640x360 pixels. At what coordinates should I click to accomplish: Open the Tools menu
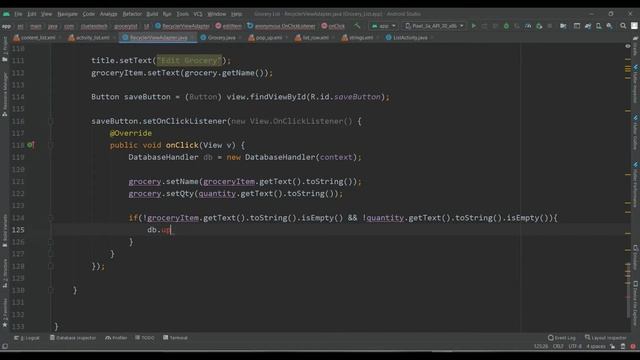pyautogui.click(x=182, y=14)
